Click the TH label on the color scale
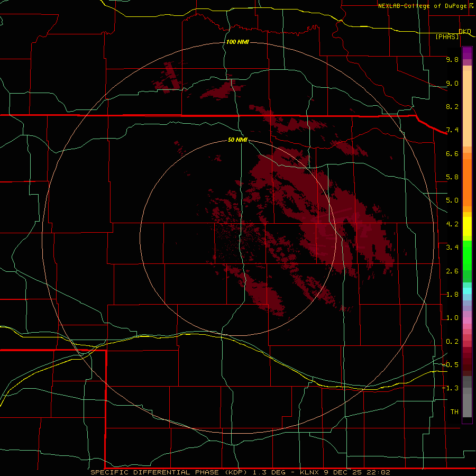Screen dimensions: 476x476 [454, 412]
